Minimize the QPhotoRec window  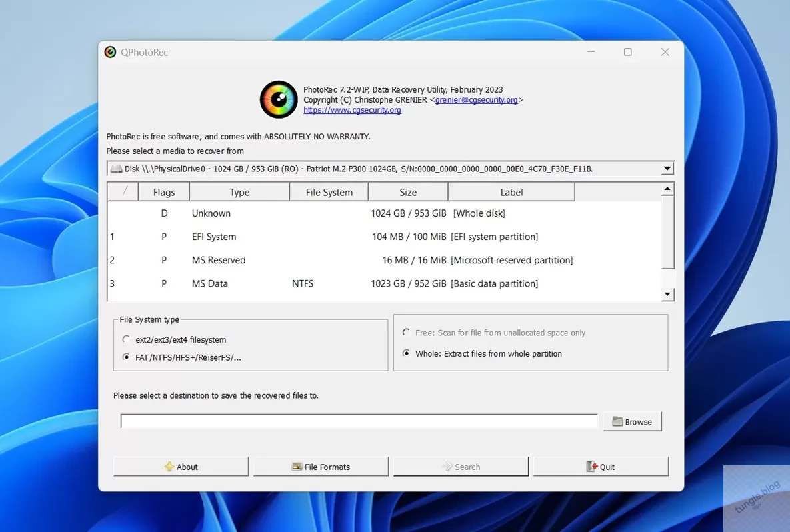point(591,52)
